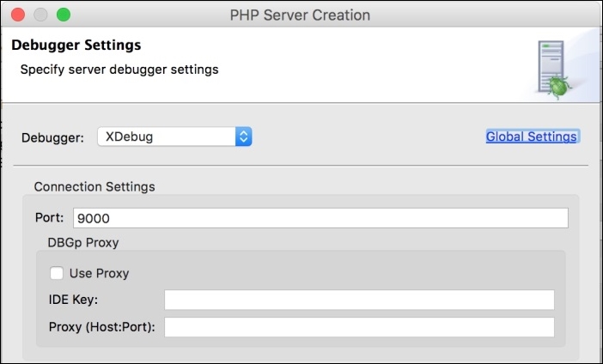The image size is (603, 364).
Task: Click the server debugger bug icon
Action: (x=554, y=70)
